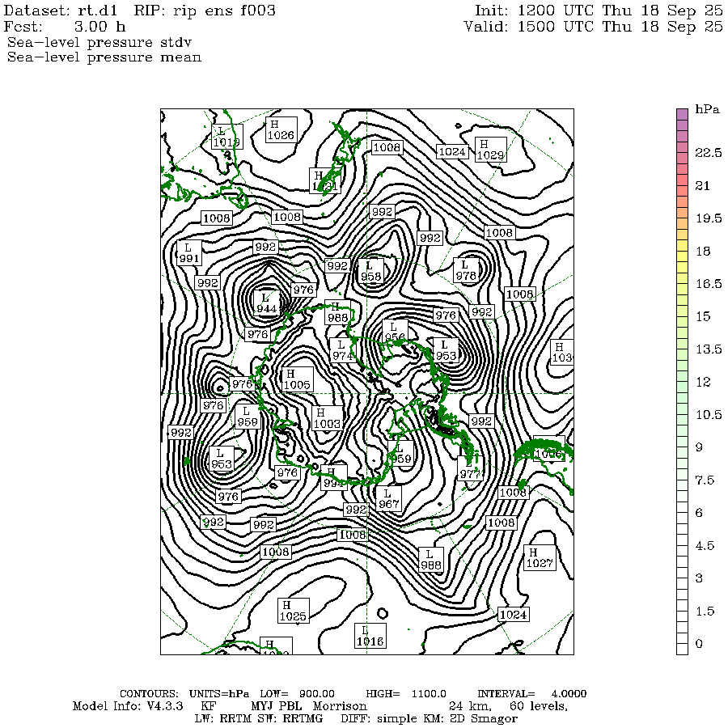Screen dimensions: 728x728
Task: Click the "Valid: 1500 UTC Thu 18 Sep 25" text
Action: (x=594, y=26)
